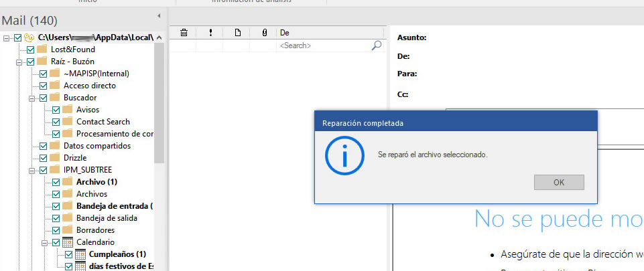Uncheck the Acceso directo checkbox

point(43,86)
